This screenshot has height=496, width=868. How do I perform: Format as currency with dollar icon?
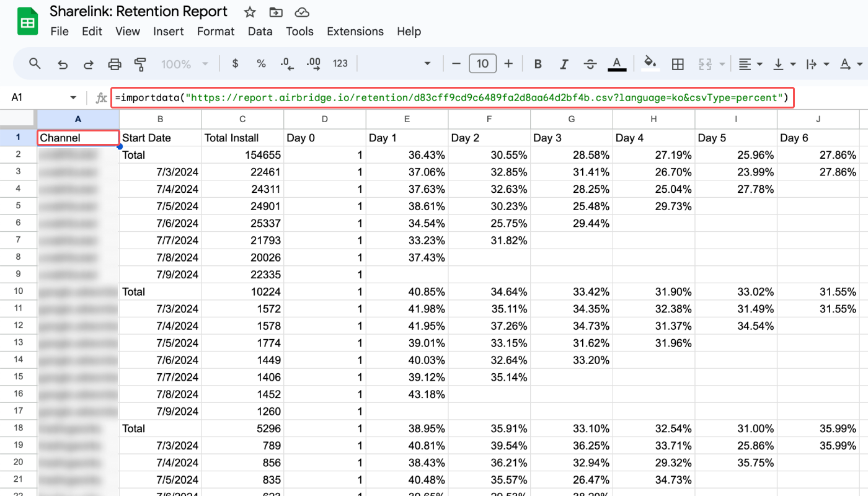pyautogui.click(x=235, y=63)
